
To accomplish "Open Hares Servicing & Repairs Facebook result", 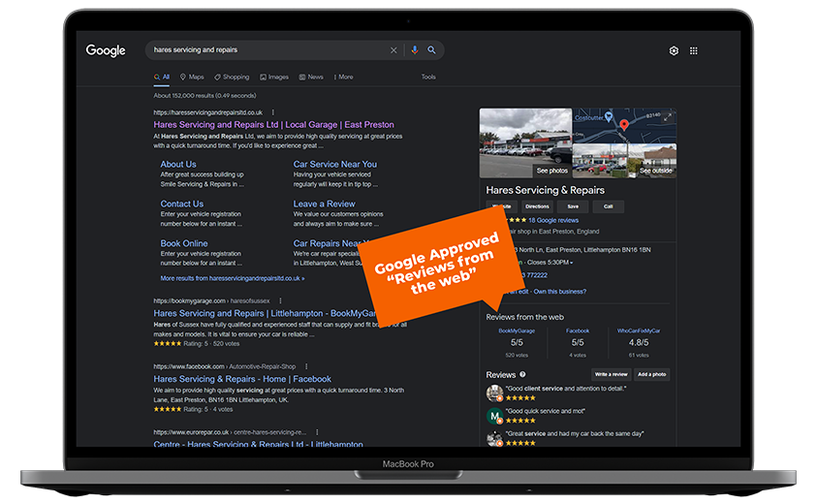I will click(x=242, y=379).
